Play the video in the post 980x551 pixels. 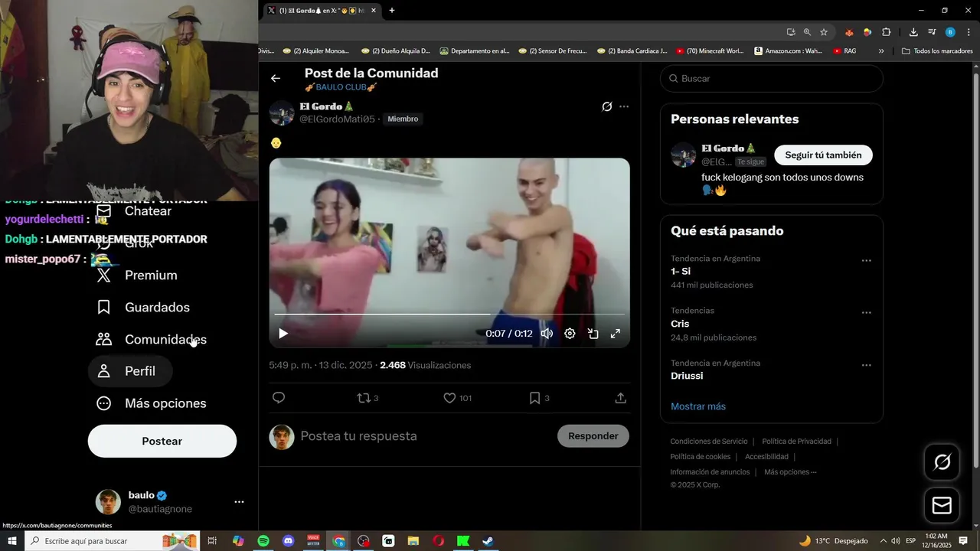[283, 334]
